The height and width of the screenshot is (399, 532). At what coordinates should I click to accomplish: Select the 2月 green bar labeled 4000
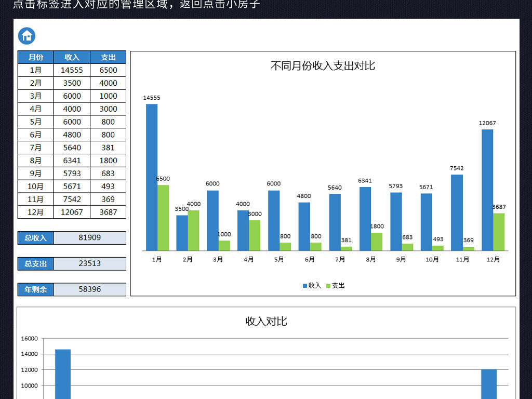click(x=193, y=231)
